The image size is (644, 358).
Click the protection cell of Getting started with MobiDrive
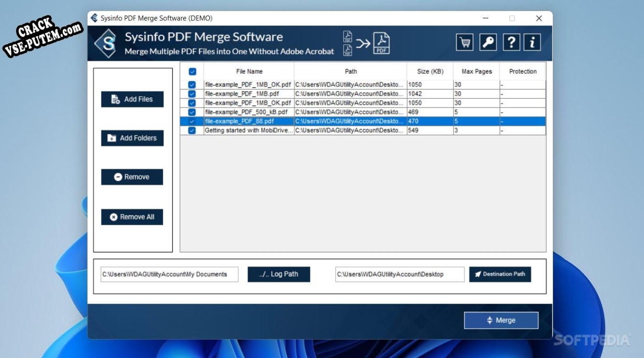523,131
